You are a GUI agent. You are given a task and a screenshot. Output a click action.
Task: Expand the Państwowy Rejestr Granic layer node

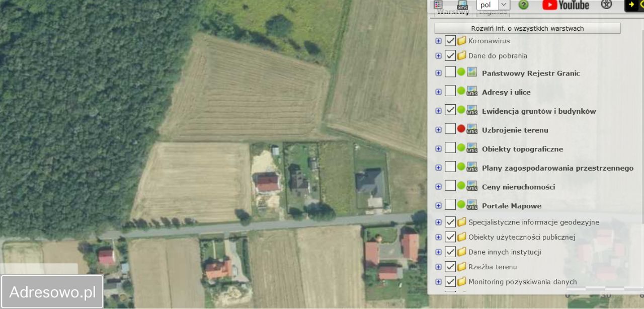point(438,73)
